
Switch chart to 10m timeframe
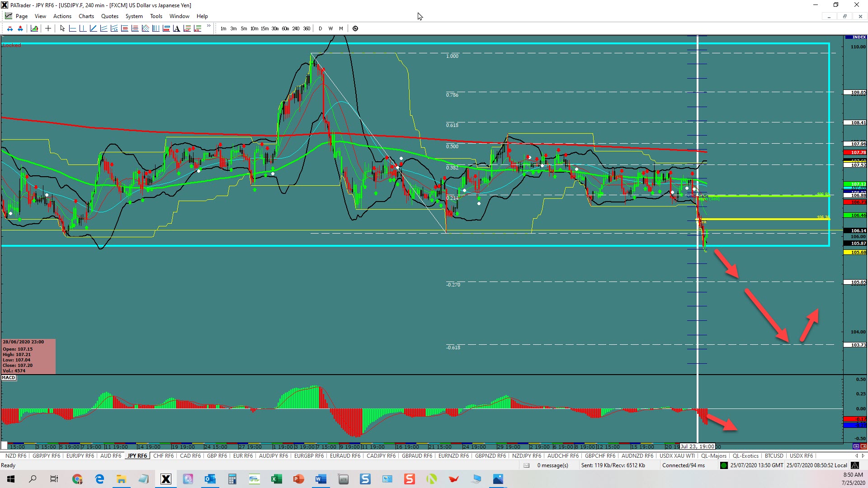[254, 28]
